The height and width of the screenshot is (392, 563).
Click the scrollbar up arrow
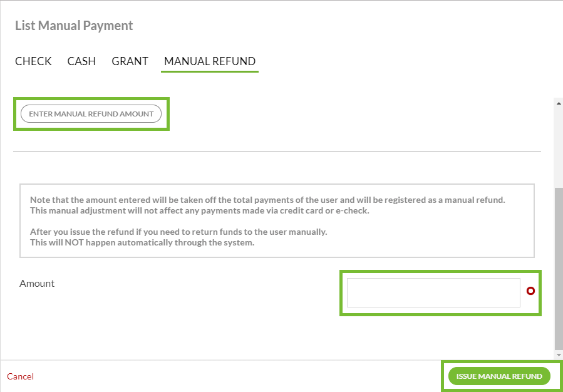pos(558,103)
